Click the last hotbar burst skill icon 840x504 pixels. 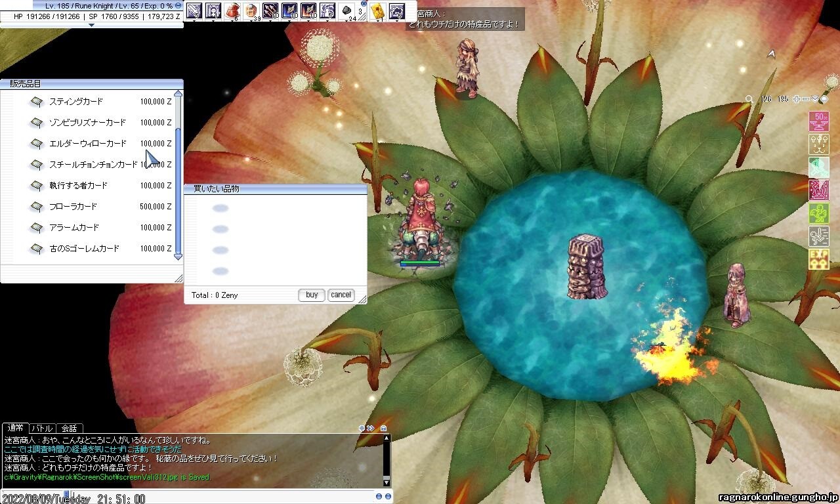tap(396, 10)
